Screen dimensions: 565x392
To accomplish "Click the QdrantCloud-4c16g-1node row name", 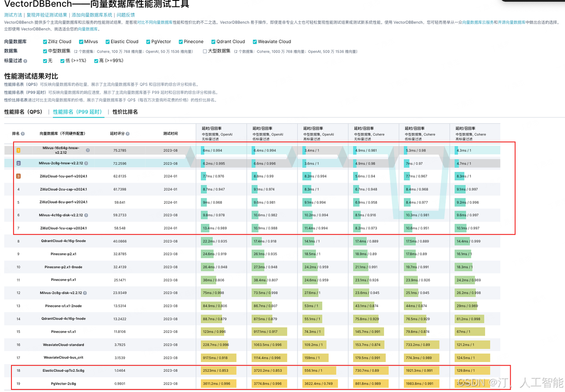I will [63, 319].
